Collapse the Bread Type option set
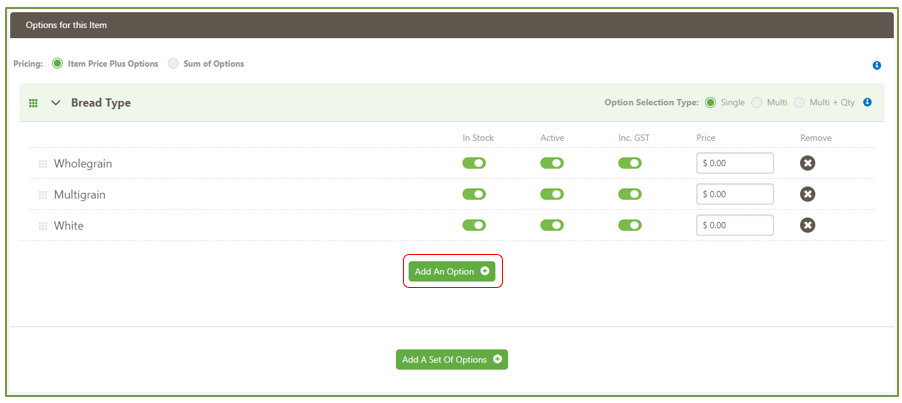 [56, 103]
